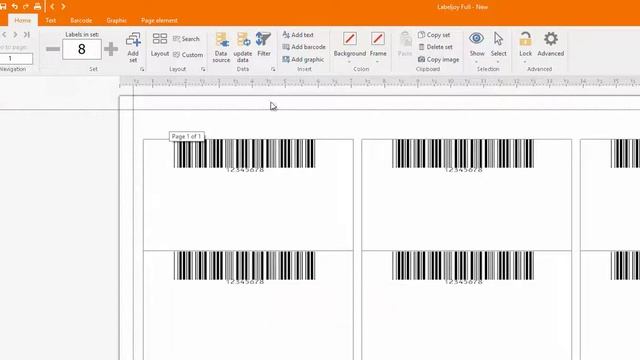Expand the Frame color dropdown arrow
Image resolution: width=640 pixels, height=360 pixels.
(x=378, y=62)
